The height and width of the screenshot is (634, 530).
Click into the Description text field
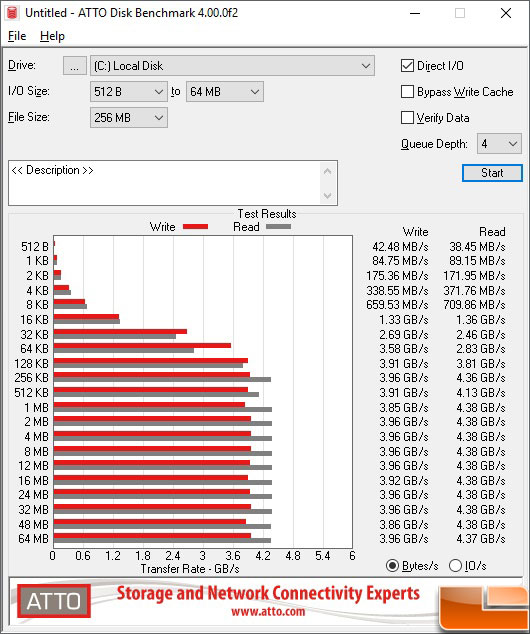click(x=164, y=183)
